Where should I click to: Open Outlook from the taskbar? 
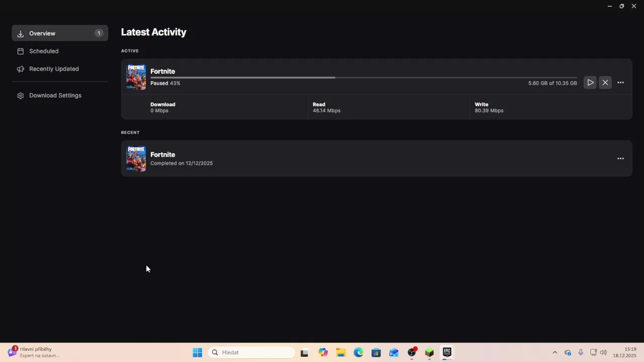(393, 352)
